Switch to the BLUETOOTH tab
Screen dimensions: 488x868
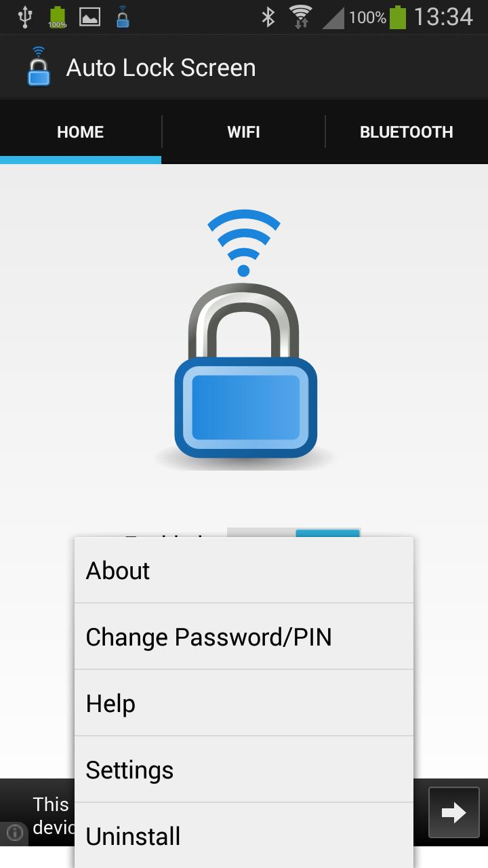[407, 132]
